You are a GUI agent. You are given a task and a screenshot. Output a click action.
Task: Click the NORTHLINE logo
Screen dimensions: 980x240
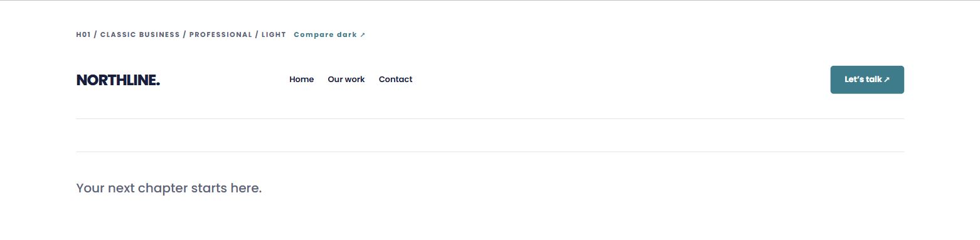(118, 80)
